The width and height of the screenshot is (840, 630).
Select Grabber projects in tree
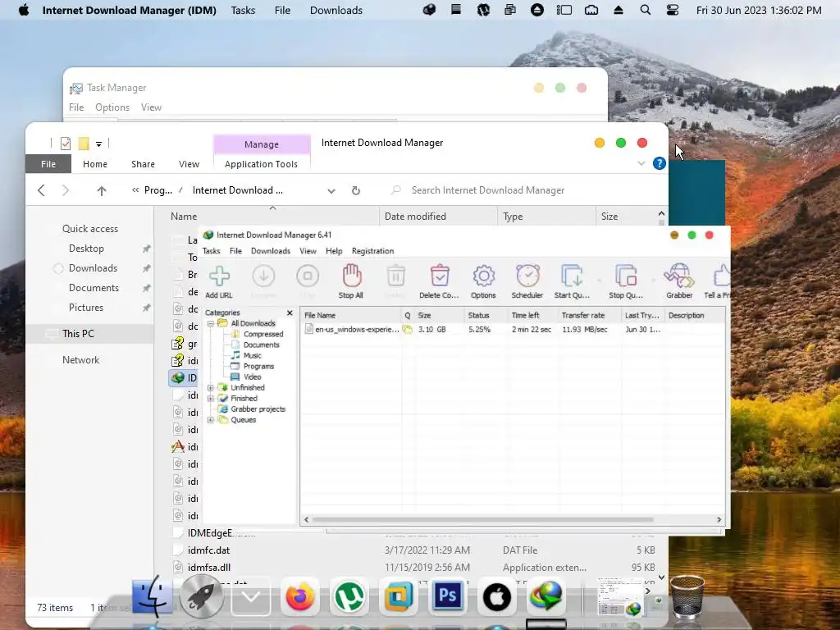[x=258, y=409]
